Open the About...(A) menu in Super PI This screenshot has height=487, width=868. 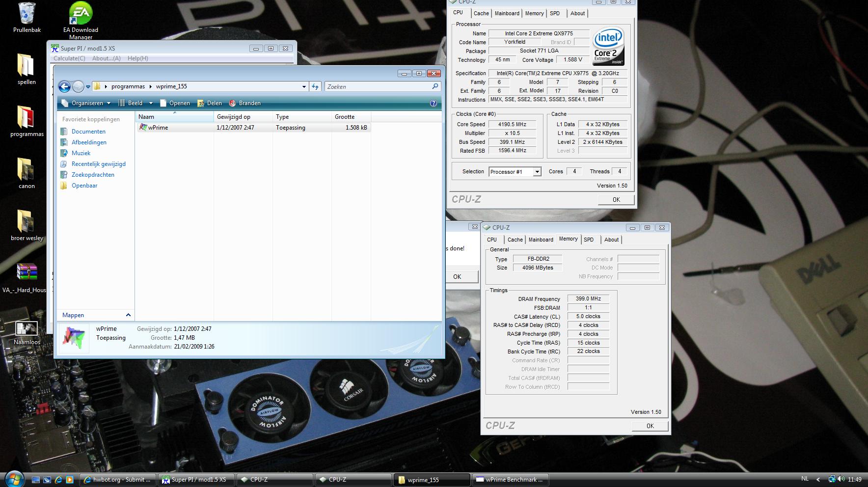click(x=107, y=58)
